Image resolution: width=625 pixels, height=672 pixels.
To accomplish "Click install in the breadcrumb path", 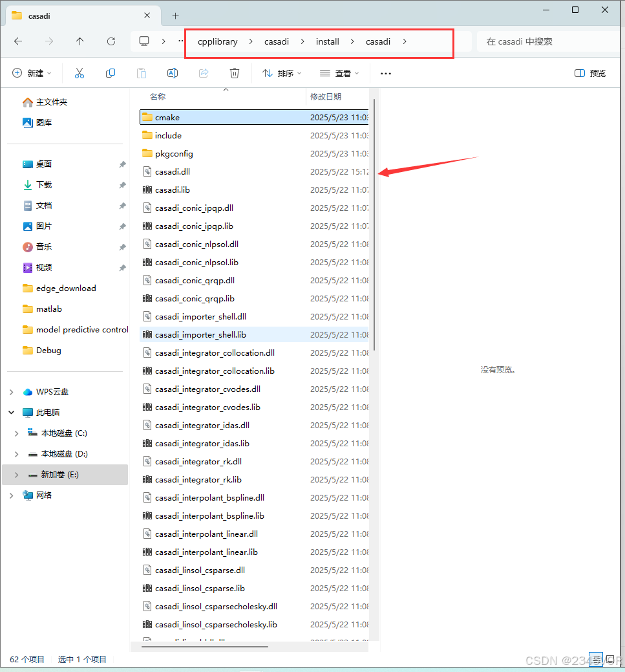I will point(327,41).
